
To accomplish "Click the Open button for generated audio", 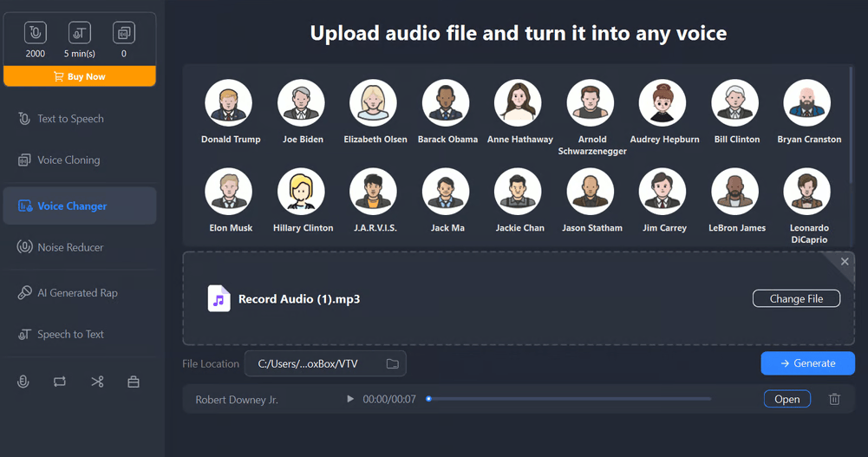I will coord(787,399).
